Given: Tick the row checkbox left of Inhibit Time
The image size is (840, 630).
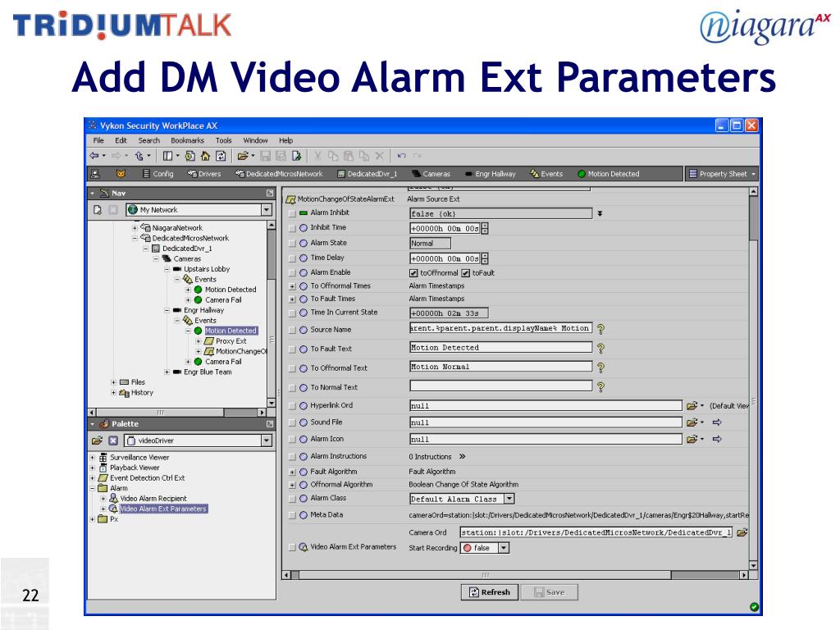Looking at the screenshot, I should click(x=292, y=228).
